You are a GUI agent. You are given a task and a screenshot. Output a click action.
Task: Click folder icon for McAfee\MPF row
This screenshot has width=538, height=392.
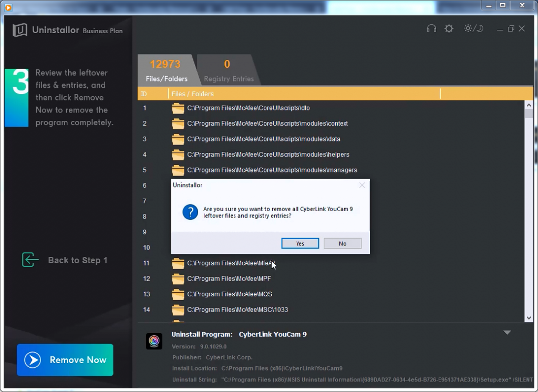(x=178, y=278)
